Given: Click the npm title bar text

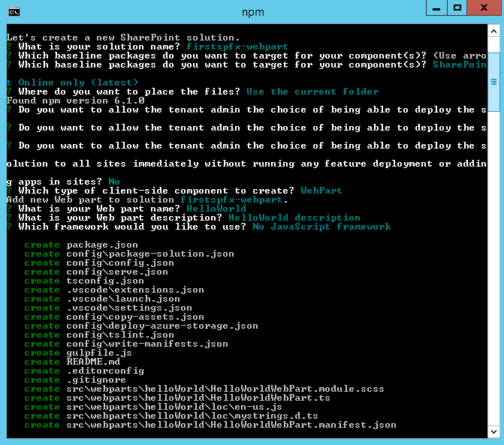Looking at the screenshot, I should [253, 12].
